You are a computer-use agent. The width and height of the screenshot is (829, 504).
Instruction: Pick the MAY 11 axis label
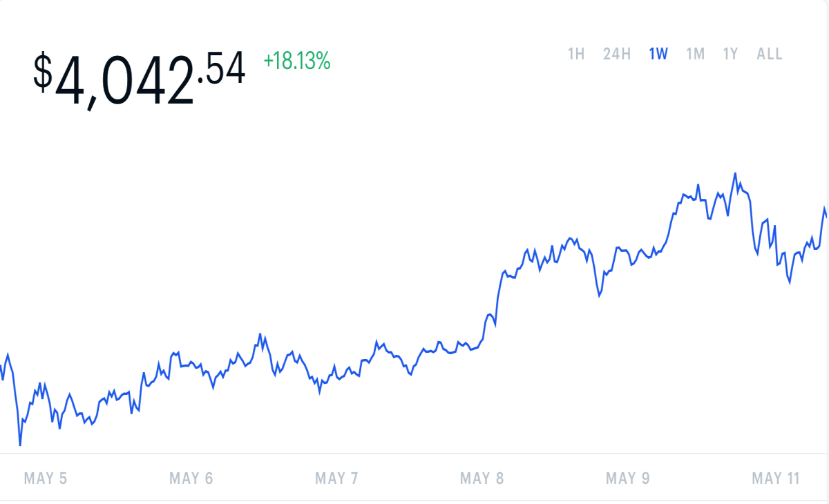click(x=776, y=478)
